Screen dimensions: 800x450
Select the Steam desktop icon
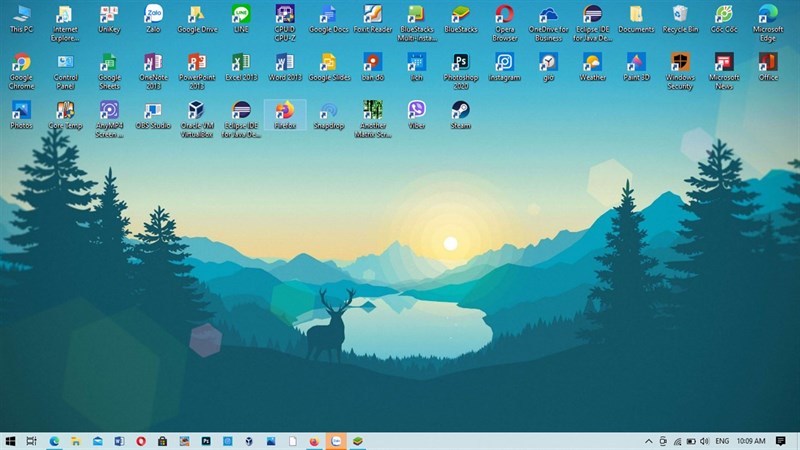pyautogui.click(x=460, y=111)
